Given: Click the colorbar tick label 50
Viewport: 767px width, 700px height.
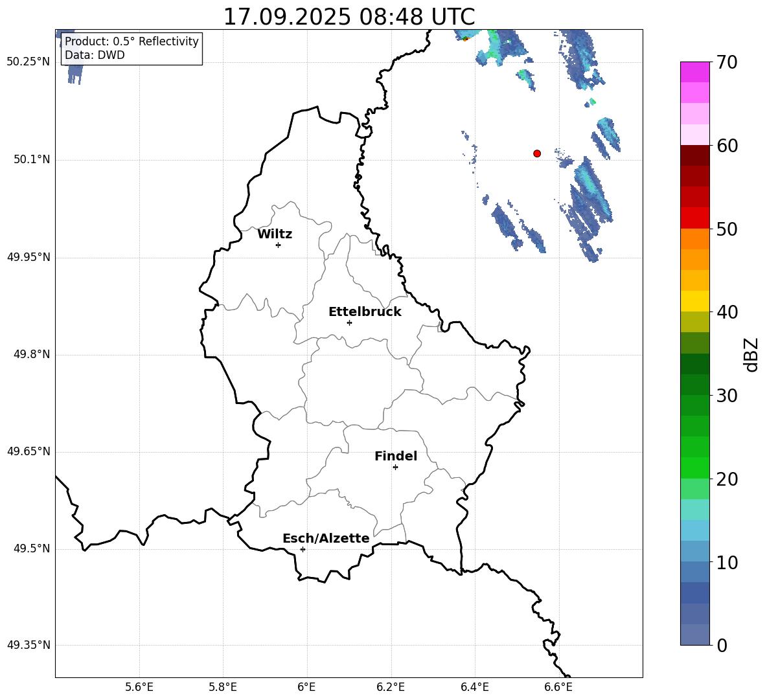Looking at the screenshot, I should pos(727,229).
